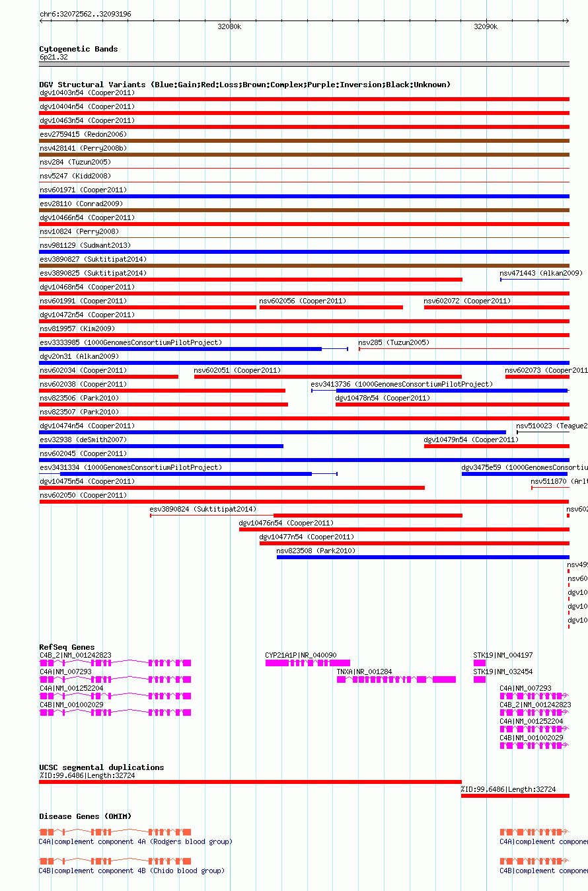
Task: Open the nsv819957 (Kim2009) variant label
Action: click(x=77, y=329)
